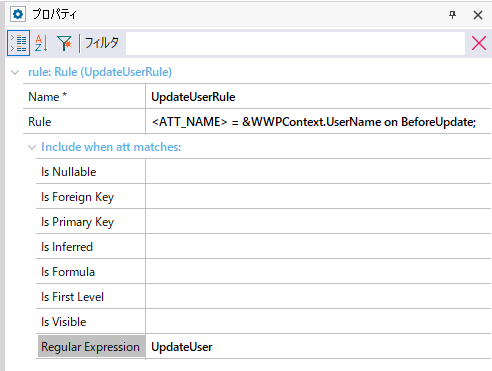The width and height of the screenshot is (492, 371).
Task: Clear filter with the red X icon
Action: (479, 43)
